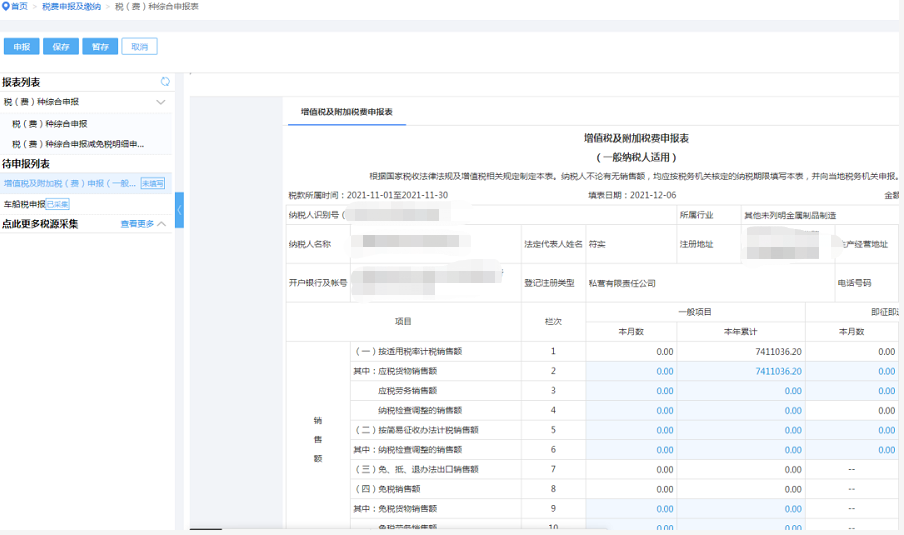The image size is (904, 535).
Task: Select 增值税及附加税(费)申报 pending item
Action: click(x=70, y=183)
